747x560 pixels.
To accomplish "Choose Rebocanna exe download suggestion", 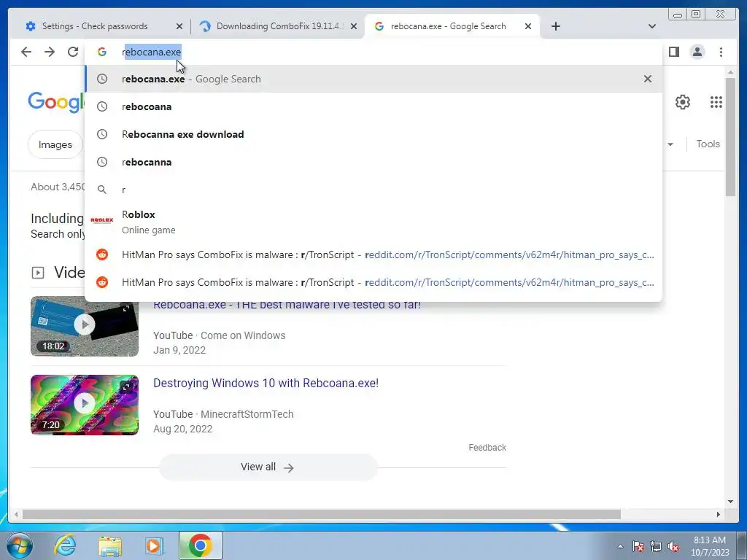I will pos(373,134).
